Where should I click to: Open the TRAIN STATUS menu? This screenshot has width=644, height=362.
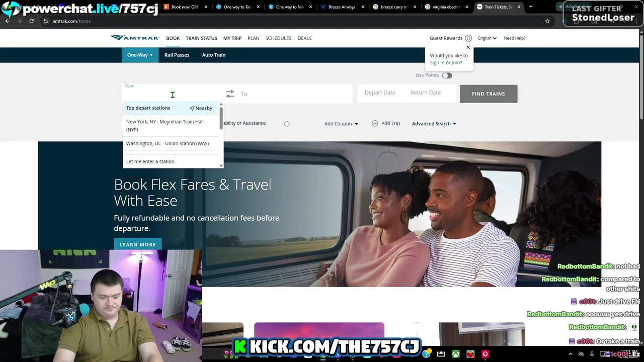201,38
